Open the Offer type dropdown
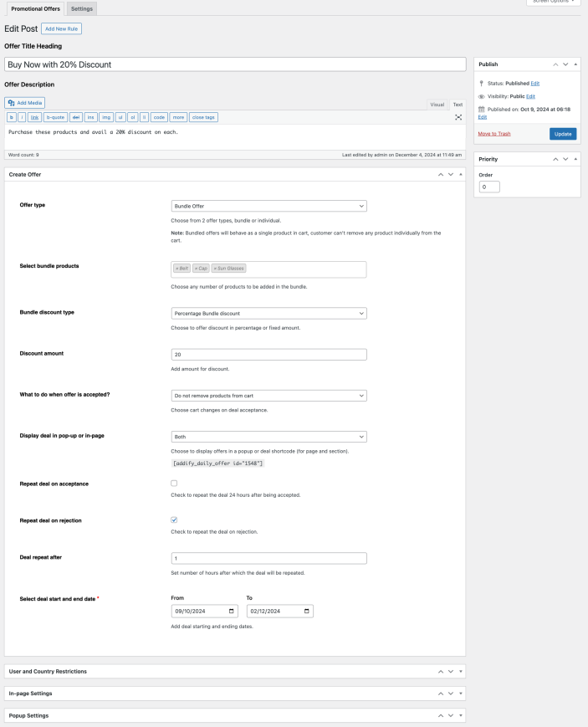Viewport: 588px width, 727px height. [x=268, y=206]
